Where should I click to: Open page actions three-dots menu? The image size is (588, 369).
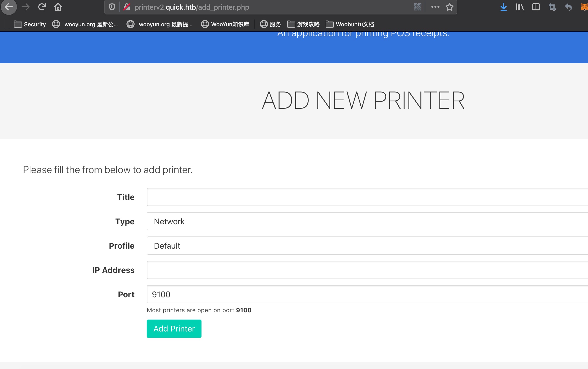(x=435, y=7)
